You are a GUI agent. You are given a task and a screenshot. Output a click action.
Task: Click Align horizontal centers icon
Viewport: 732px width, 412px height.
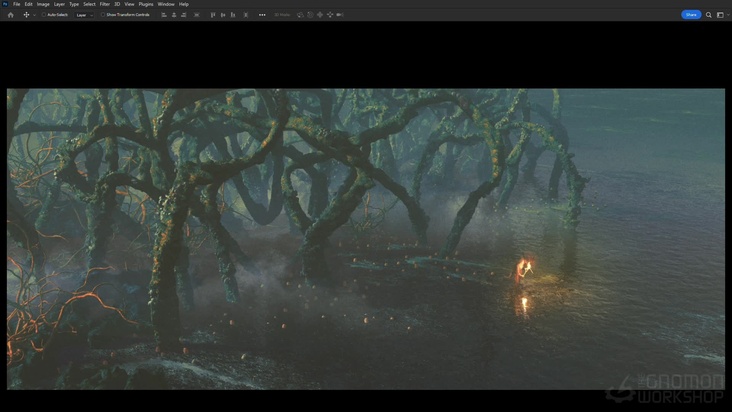coord(174,15)
